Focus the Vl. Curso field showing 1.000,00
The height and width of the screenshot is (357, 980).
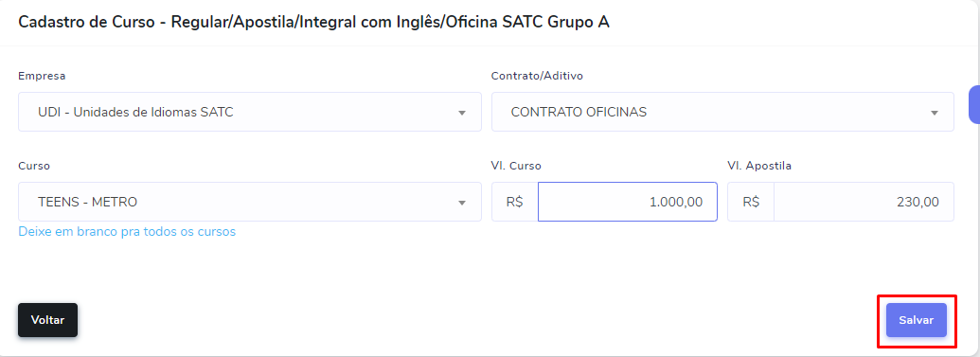(628, 202)
